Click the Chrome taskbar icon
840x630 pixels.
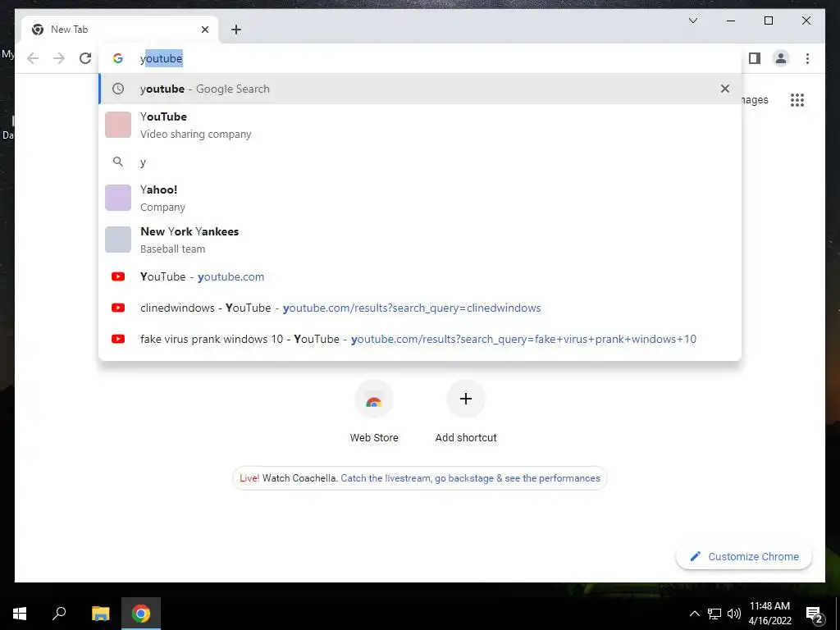click(x=141, y=614)
